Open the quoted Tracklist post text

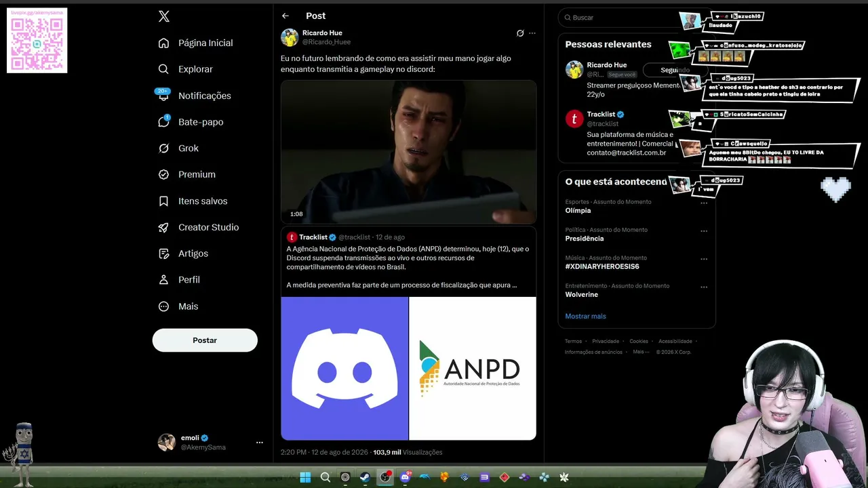click(x=408, y=267)
